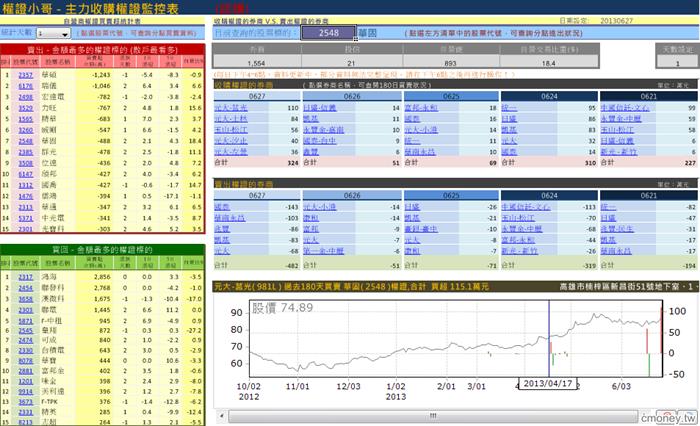Screen dimensions: 700x426
Task: Open stock code 1476 link
Action: point(25,196)
